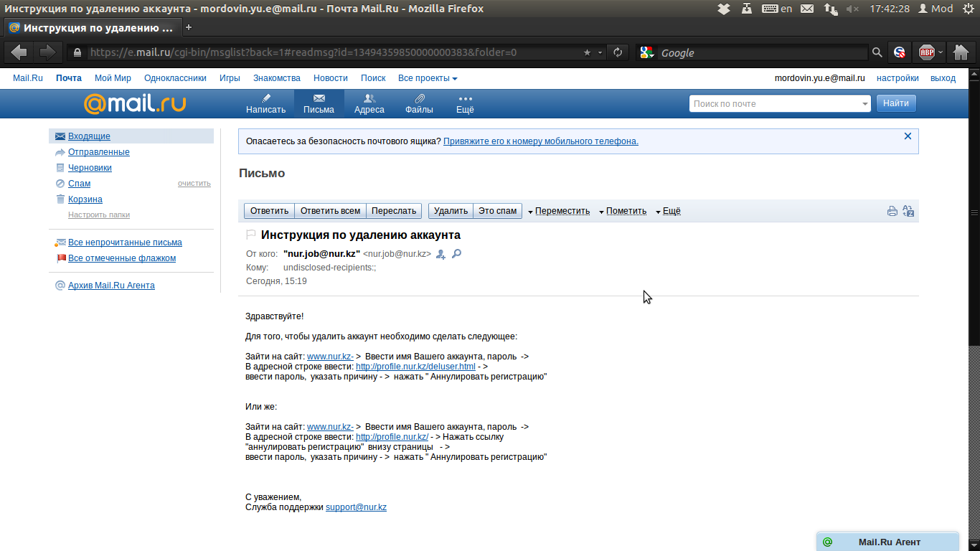This screenshot has width=980, height=551.
Task: Click the Переслать button
Action: coord(394,211)
